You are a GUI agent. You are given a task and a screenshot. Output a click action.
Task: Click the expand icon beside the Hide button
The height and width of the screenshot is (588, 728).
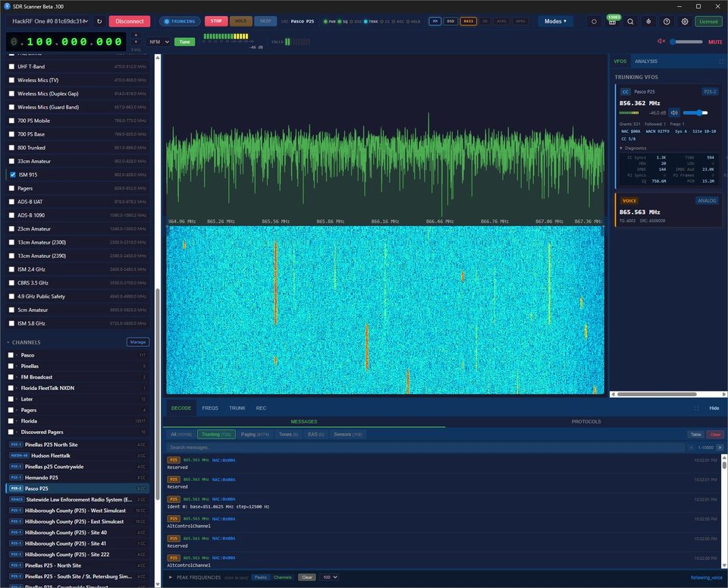[696, 408]
